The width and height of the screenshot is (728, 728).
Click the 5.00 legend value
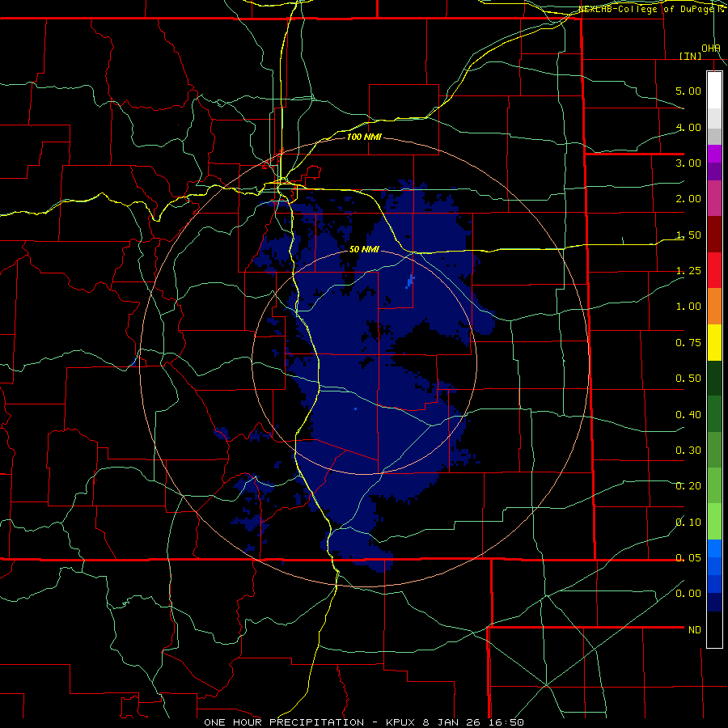tap(688, 91)
